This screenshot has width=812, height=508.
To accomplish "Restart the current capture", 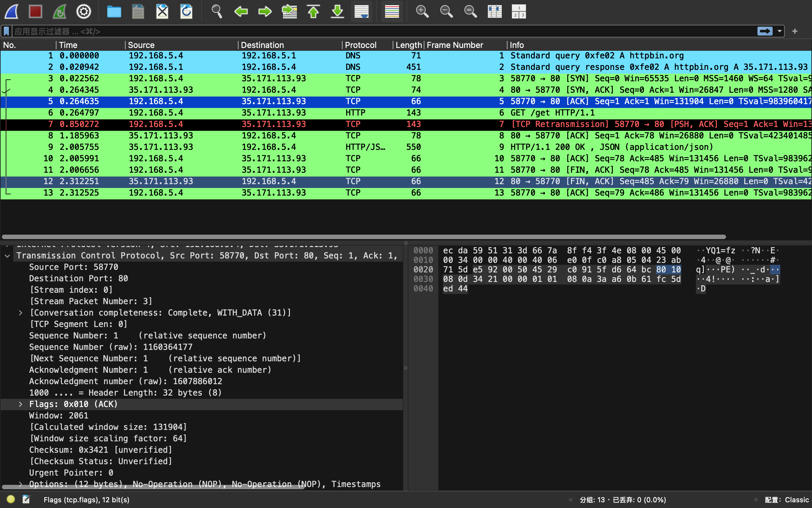I will coord(60,11).
